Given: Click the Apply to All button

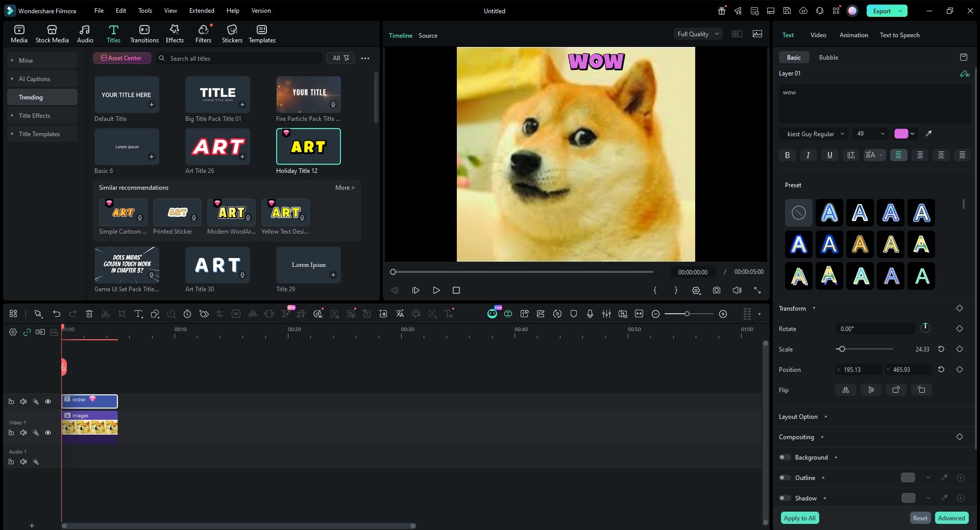Looking at the screenshot, I should (x=799, y=518).
